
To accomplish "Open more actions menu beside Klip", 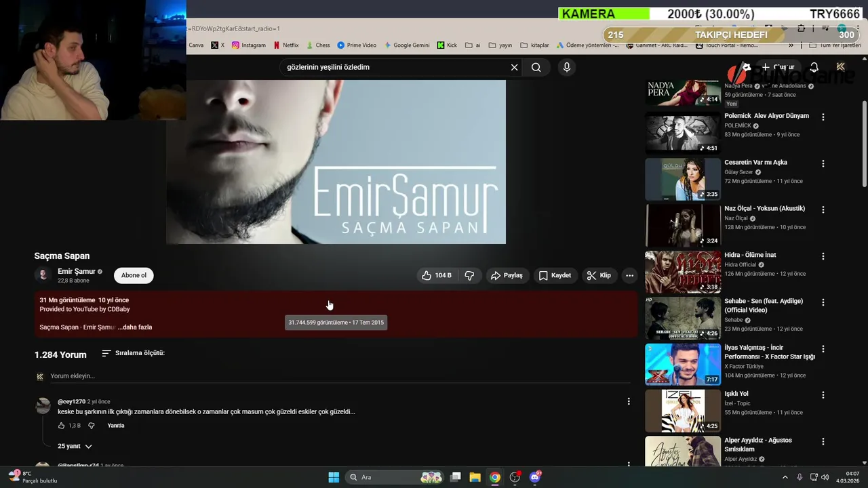I will 629,275.
